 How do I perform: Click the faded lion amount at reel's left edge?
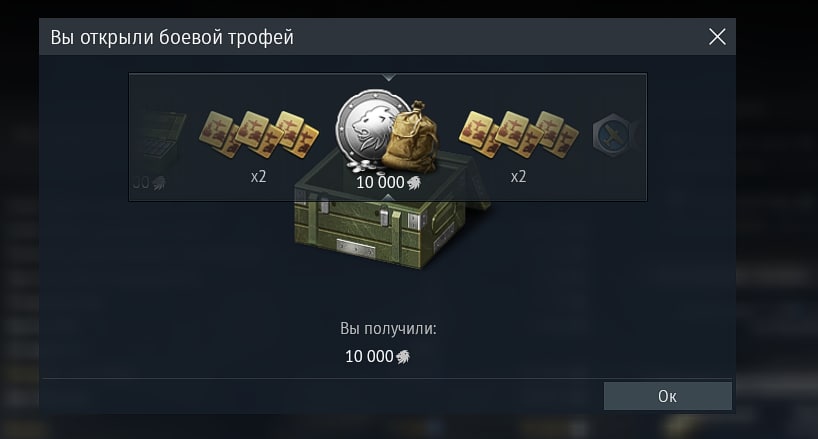pos(149,182)
